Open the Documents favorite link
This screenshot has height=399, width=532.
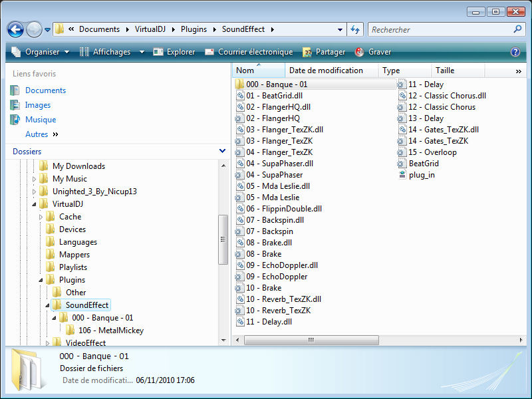[x=45, y=90]
